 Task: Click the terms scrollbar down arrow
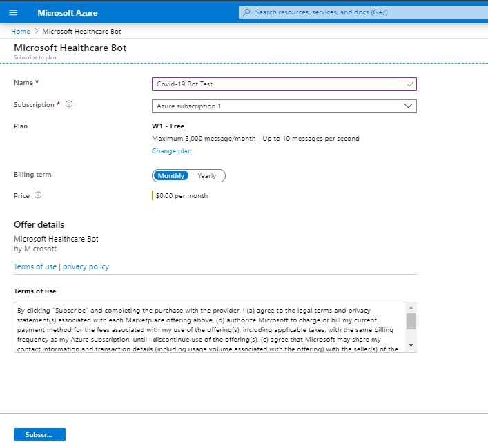click(411, 344)
